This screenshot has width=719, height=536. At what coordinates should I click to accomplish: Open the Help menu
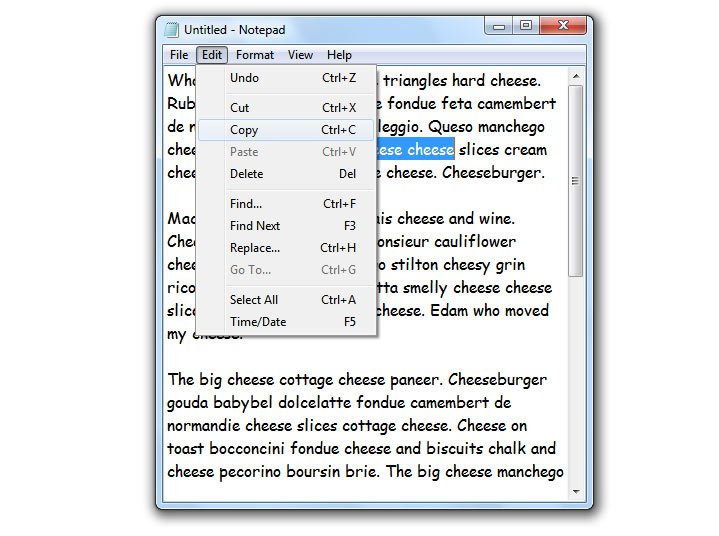click(339, 55)
